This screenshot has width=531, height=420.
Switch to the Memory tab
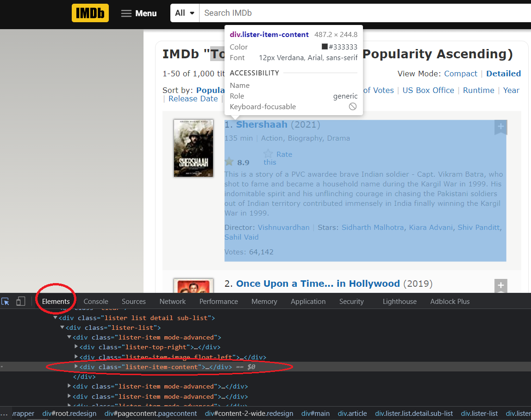coord(264,302)
